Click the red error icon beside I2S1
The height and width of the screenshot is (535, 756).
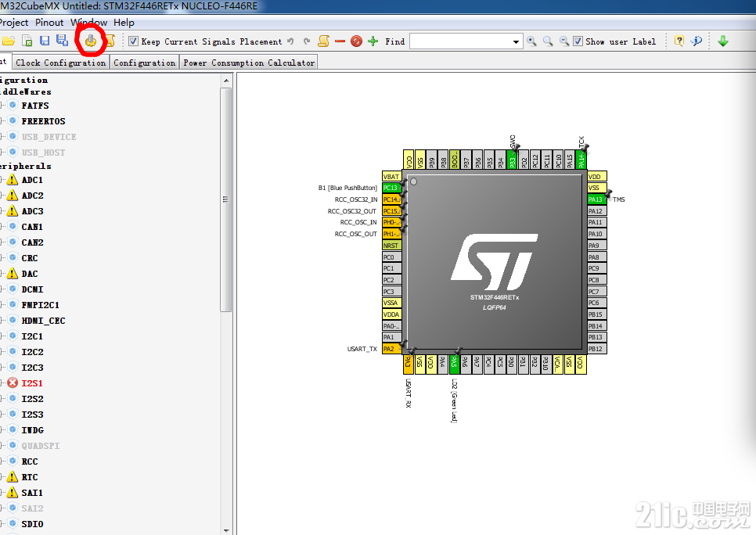13,383
